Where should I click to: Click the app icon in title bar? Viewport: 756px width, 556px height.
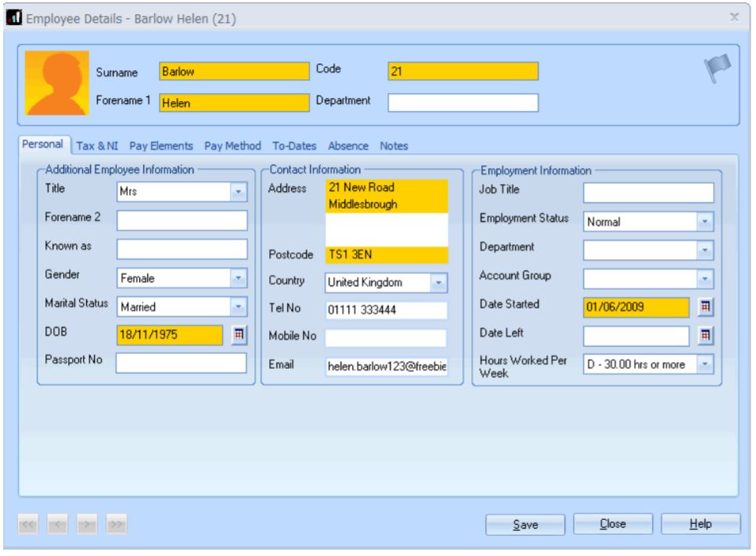click(x=14, y=17)
